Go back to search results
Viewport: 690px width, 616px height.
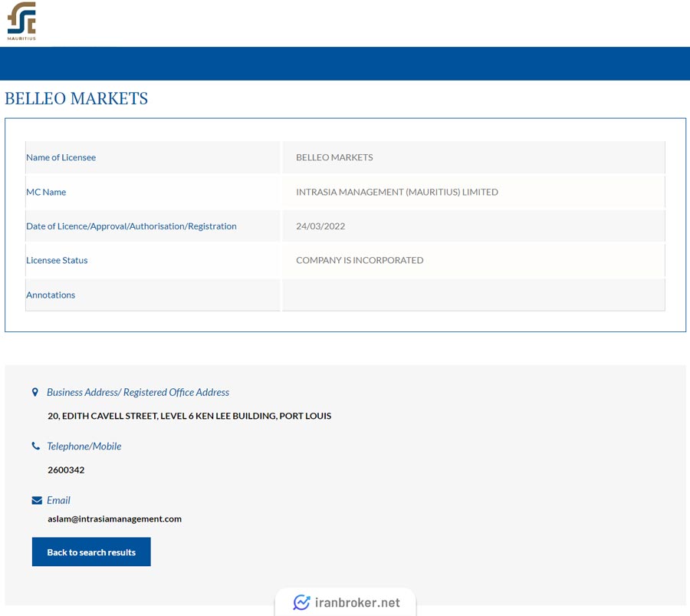(91, 552)
